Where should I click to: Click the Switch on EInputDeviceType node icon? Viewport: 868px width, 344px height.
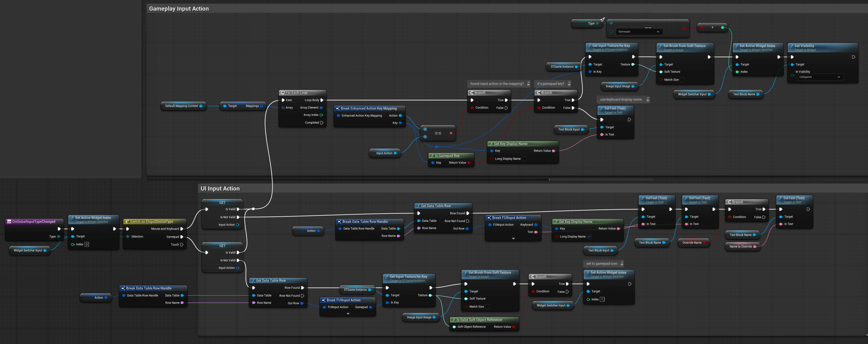coord(127,222)
